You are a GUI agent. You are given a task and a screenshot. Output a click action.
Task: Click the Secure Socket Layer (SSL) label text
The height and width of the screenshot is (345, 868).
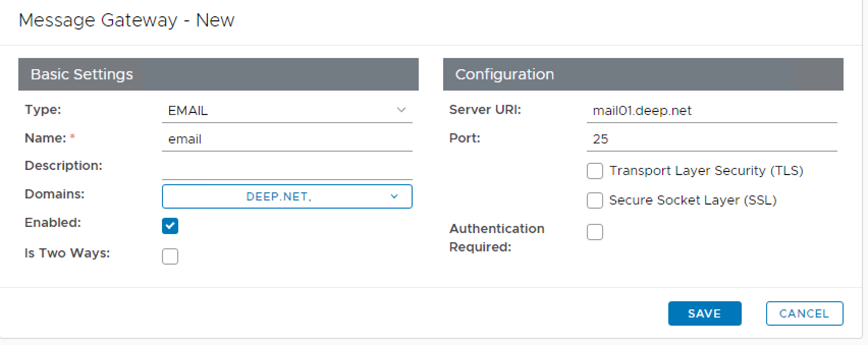tap(693, 200)
